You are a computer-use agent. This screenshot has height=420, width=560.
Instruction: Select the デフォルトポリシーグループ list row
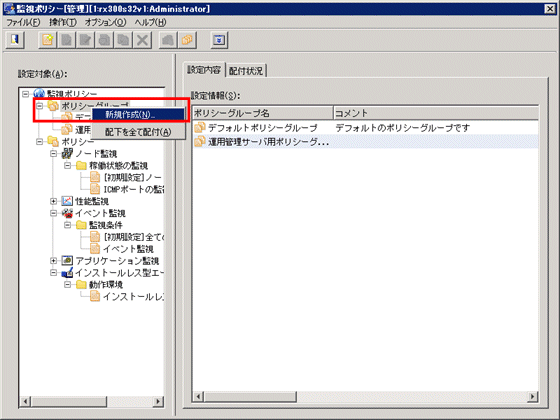(x=365, y=127)
